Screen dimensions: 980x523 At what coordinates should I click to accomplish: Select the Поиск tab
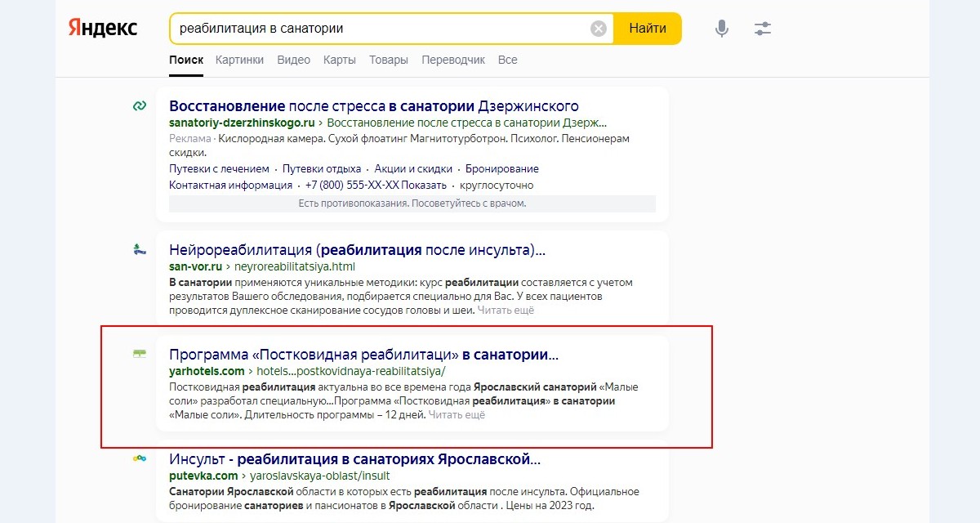click(x=186, y=60)
